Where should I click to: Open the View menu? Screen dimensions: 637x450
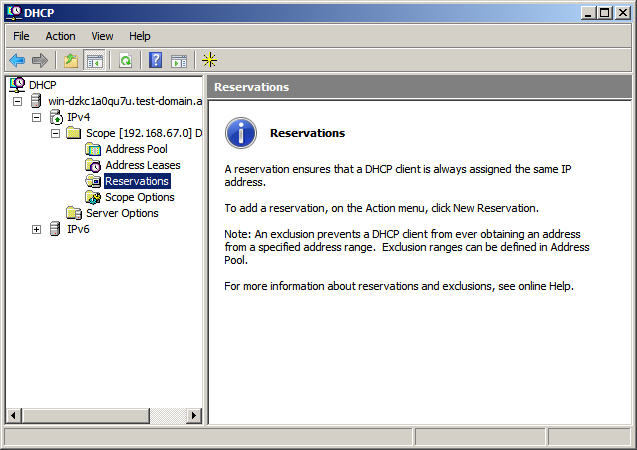[102, 36]
